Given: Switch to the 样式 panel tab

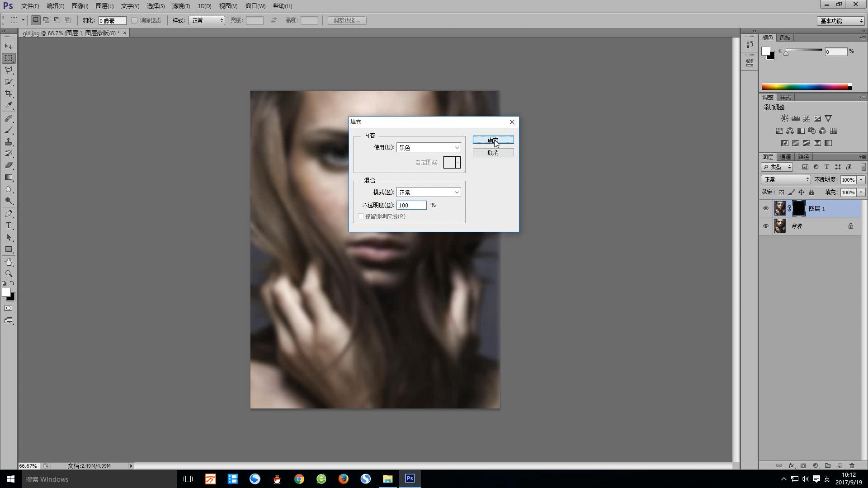Looking at the screenshot, I should (785, 97).
